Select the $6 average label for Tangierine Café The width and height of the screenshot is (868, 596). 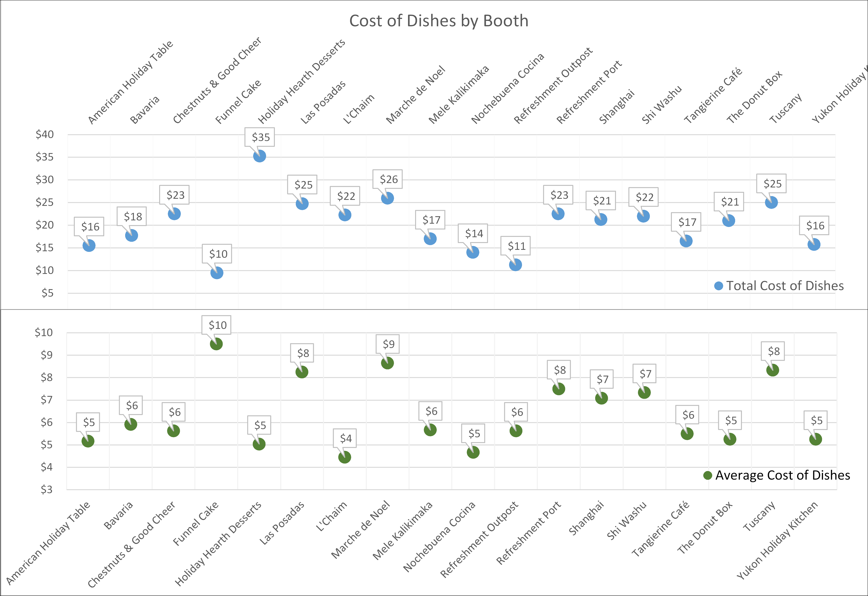[688, 414]
